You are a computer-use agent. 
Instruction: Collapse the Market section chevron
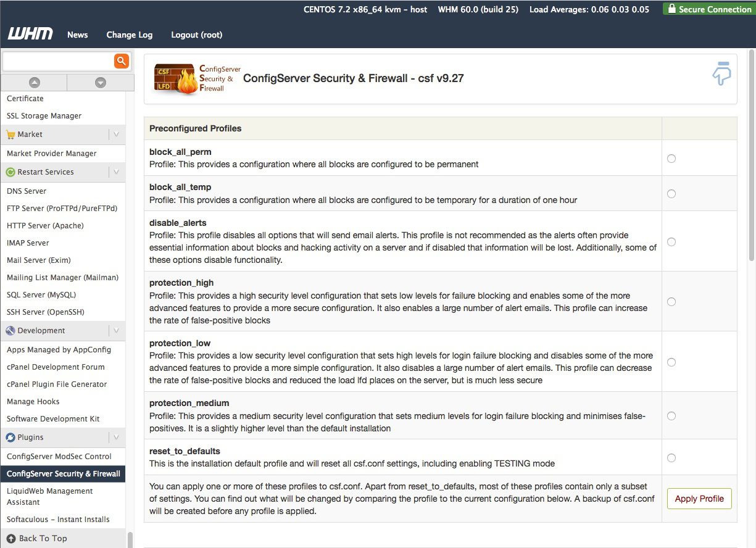click(x=116, y=135)
